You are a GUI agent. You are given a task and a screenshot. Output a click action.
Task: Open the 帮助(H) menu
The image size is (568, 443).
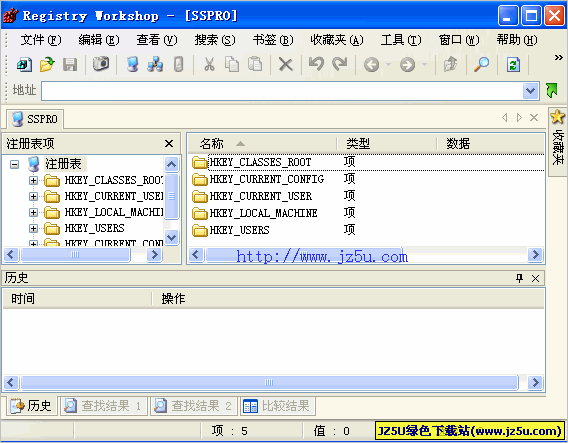517,40
